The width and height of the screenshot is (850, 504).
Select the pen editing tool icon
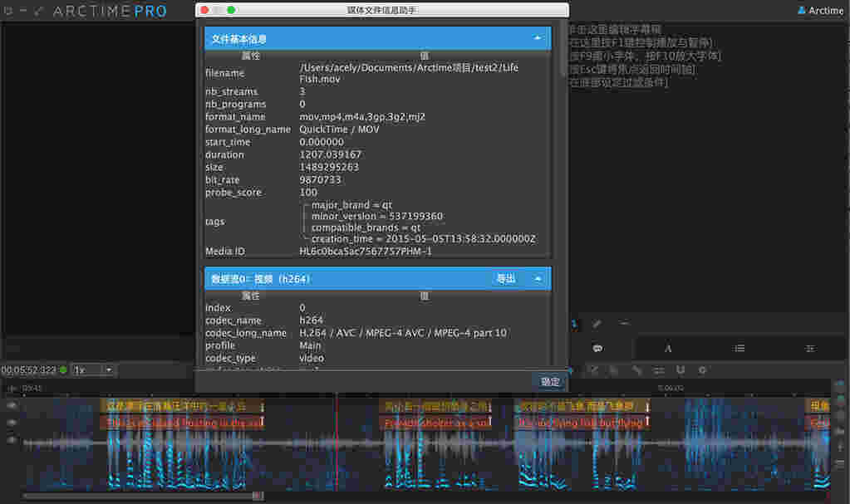point(596,322)
